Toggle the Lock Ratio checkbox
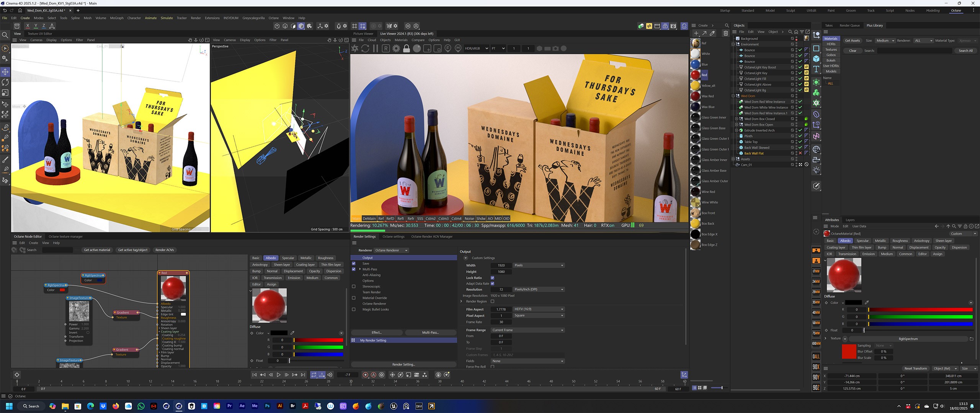The image size is (980, 413). click(492, 278)
